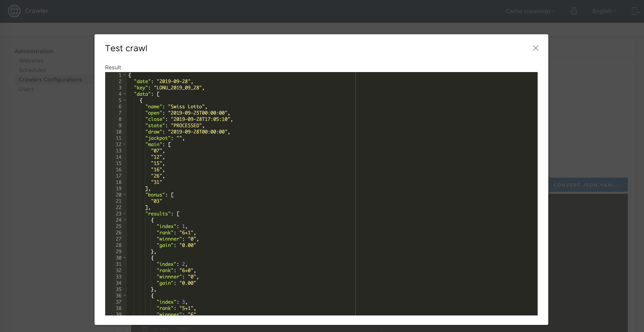Click the Crawler globe logo icon
Image resolution: width=644 pixels, height=332 pixels.
[x=14, y=11]
